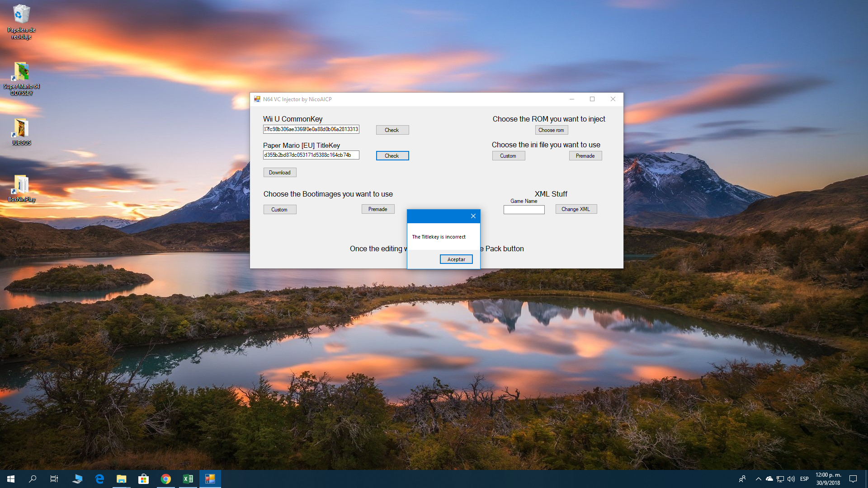Screen dimensions: 868x488
Task: Click the Download button
Action: coord(280,173)
